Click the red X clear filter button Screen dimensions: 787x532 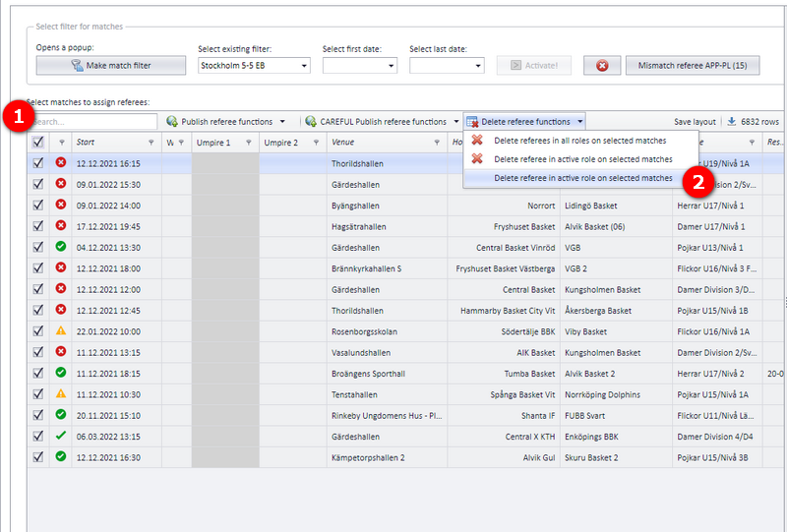pyautogui.click(x=602, y=65)
